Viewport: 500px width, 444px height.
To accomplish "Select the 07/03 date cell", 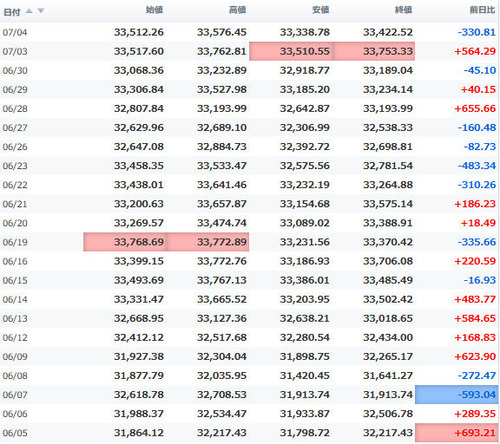I will [15, 51].
